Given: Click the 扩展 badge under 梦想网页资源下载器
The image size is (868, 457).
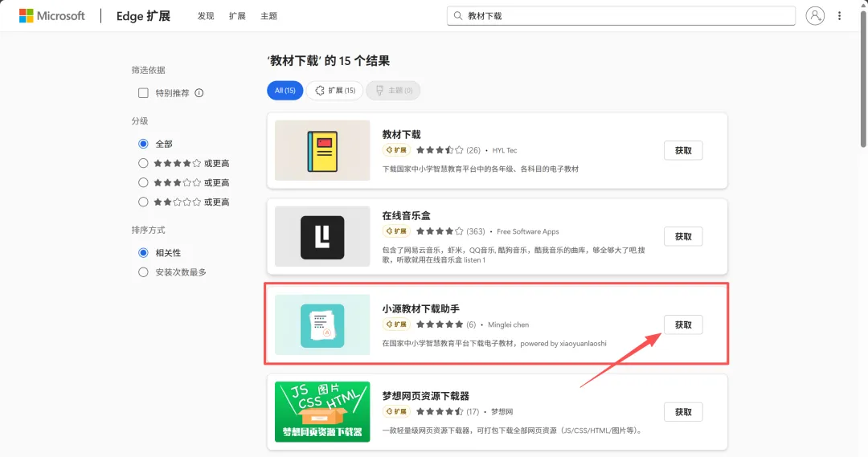Looking at the screenshot, I should [x=396, y=412].
